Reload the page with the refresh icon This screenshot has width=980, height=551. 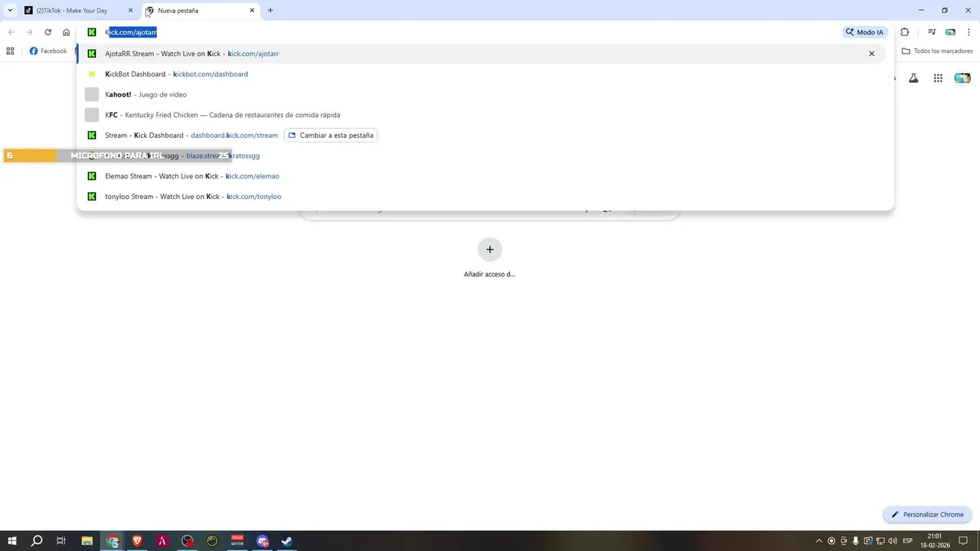pos(47,32)
